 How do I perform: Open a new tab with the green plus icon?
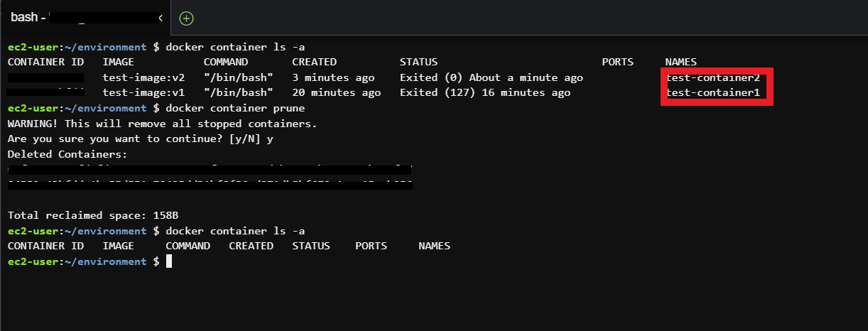[186, 18]
